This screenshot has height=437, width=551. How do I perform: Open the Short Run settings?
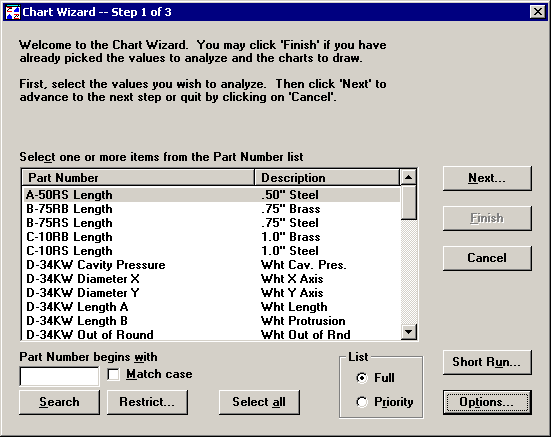coord(487,362)
